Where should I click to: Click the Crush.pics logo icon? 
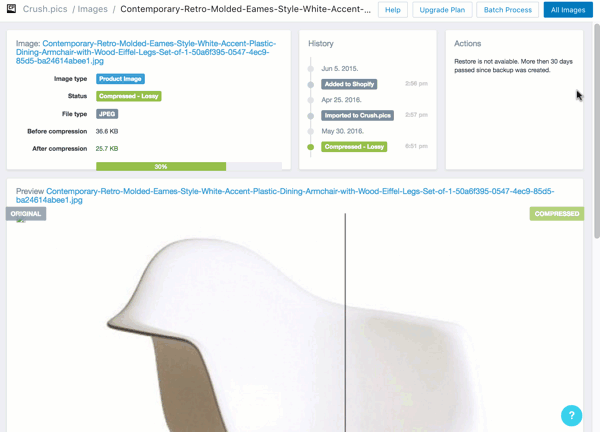(11, 9)
